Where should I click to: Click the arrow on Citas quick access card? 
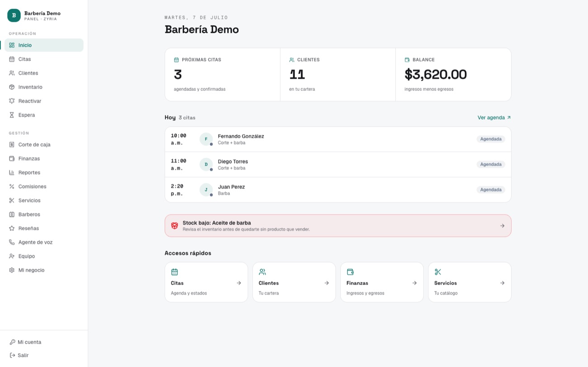click(x=239, y=283)
